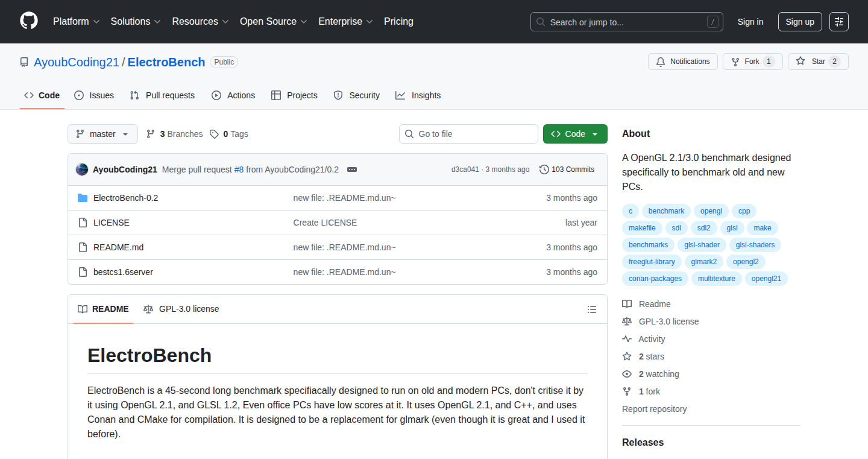Star the ElectroBench repository
This screenshot has width=868, height=459.
tap(818, 62)
